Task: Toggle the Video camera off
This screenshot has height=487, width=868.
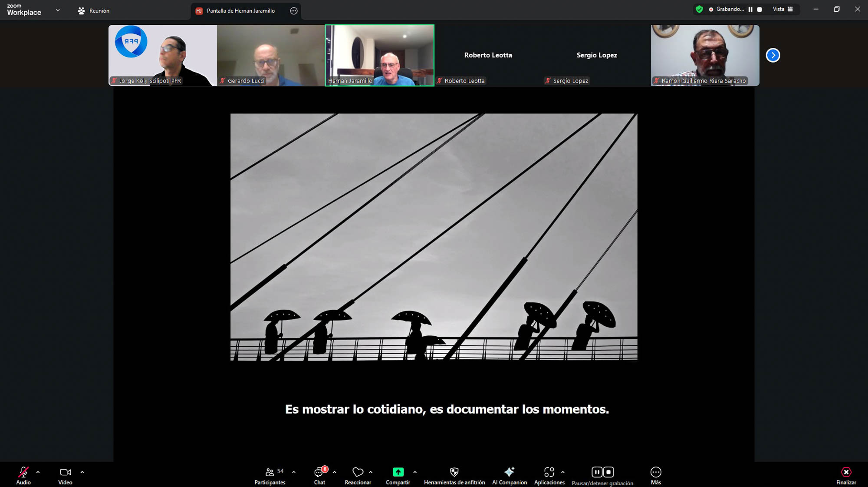Action: coord(65,472)
